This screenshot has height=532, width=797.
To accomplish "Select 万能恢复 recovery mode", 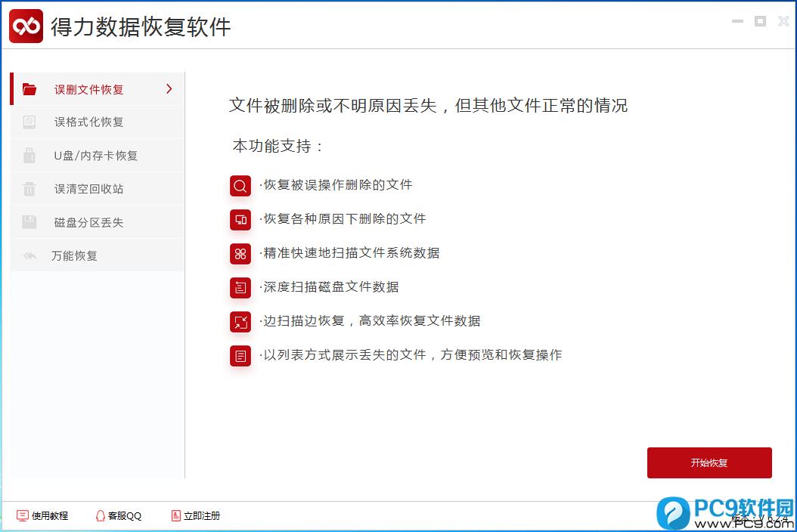I will pyautogui.click(x=97, y=255).
